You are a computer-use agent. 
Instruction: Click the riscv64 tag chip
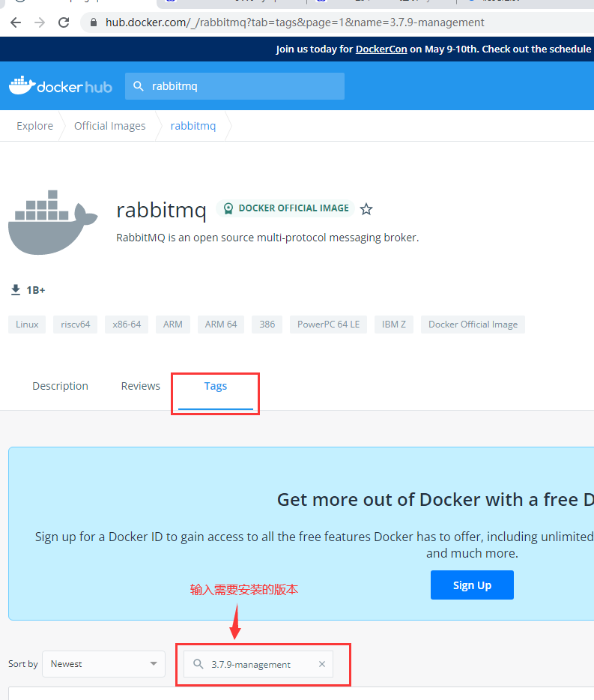(76, 324)
